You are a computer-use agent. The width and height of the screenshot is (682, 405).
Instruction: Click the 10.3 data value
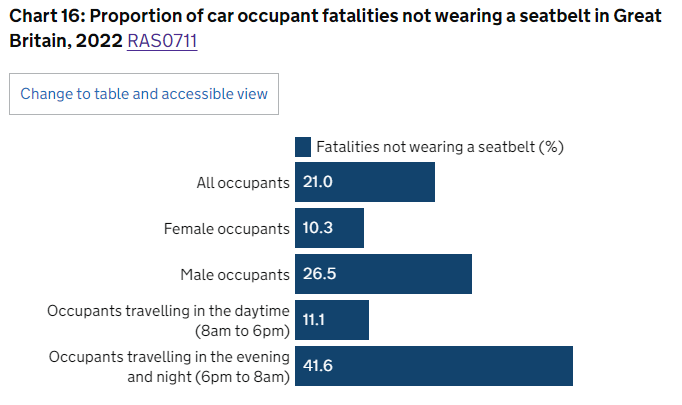317,228
